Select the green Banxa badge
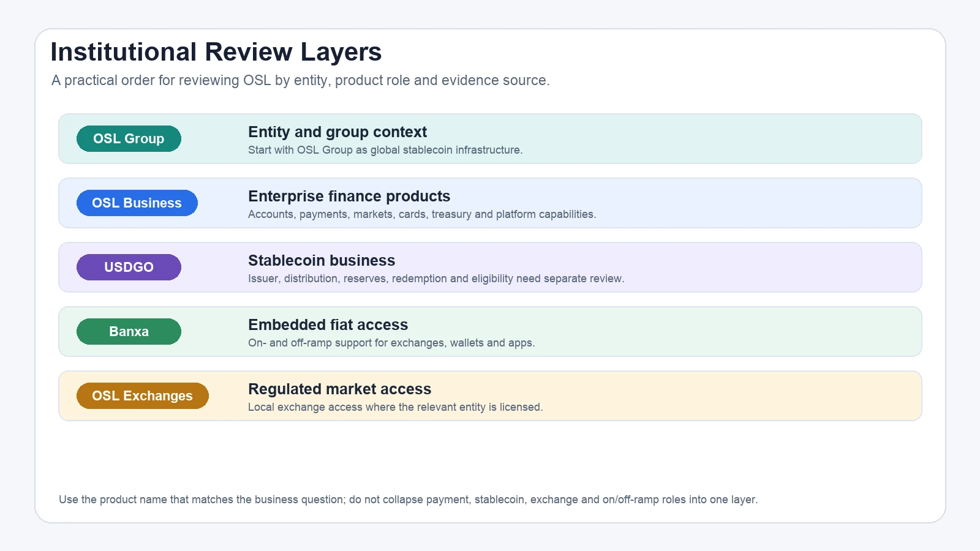 pos(129,331)
